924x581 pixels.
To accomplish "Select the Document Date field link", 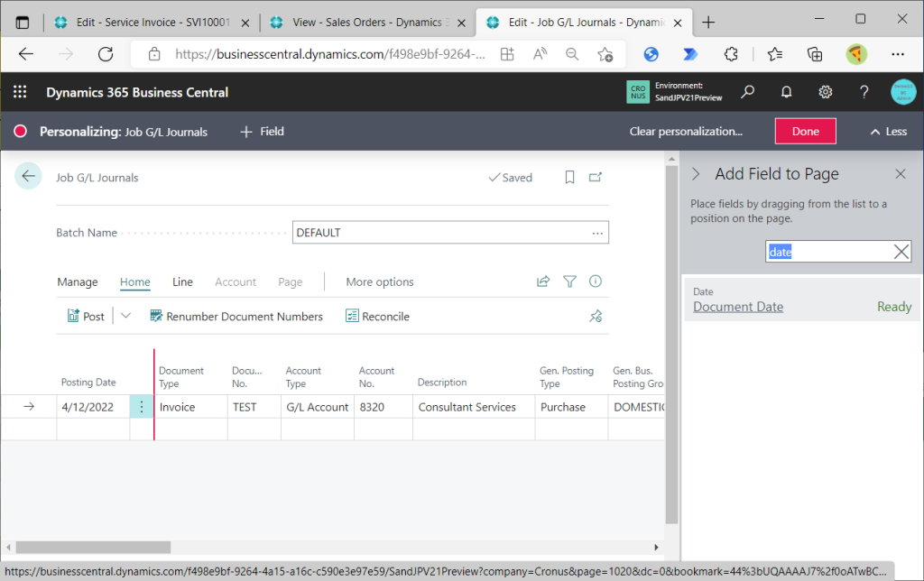I will pos(738,307).
